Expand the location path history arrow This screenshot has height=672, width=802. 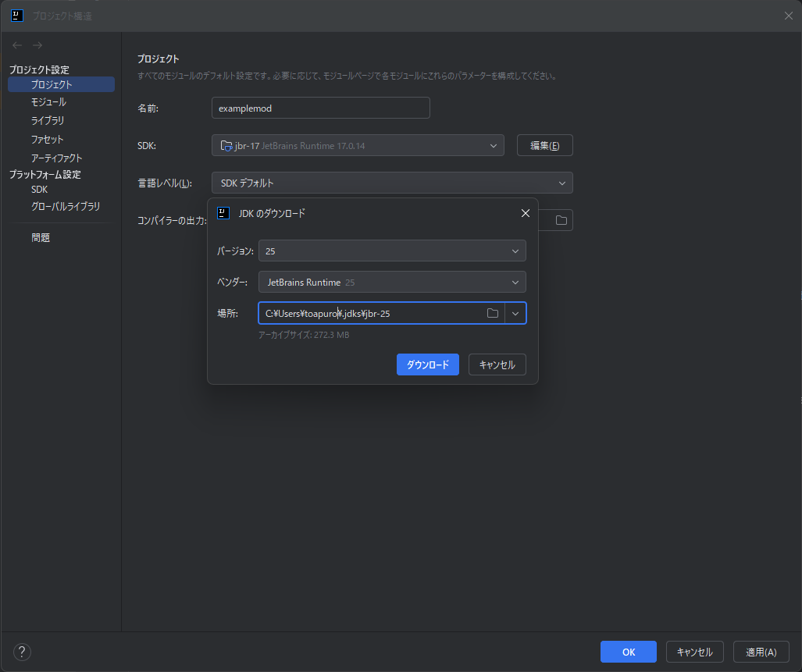[515, 313]
